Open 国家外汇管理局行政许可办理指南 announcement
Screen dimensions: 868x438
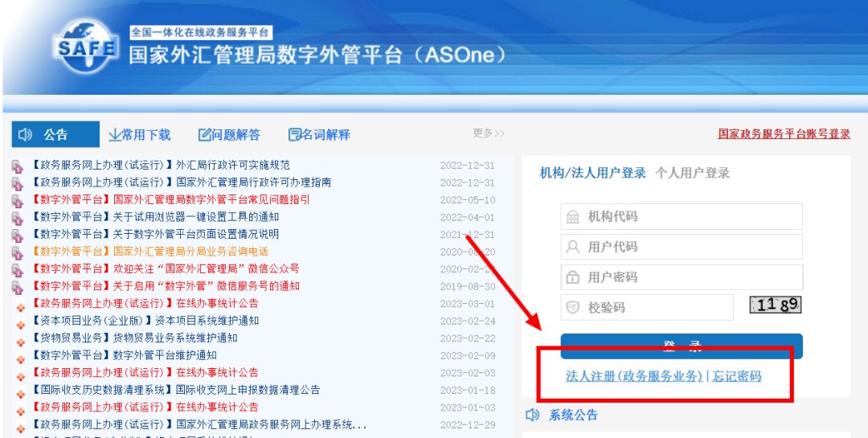[x=181, y=182]
